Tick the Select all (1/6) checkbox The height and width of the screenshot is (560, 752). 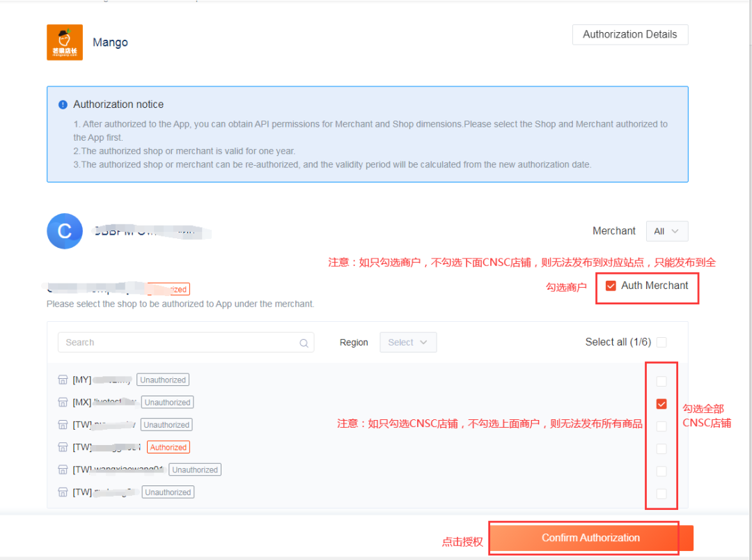[661, 342]
